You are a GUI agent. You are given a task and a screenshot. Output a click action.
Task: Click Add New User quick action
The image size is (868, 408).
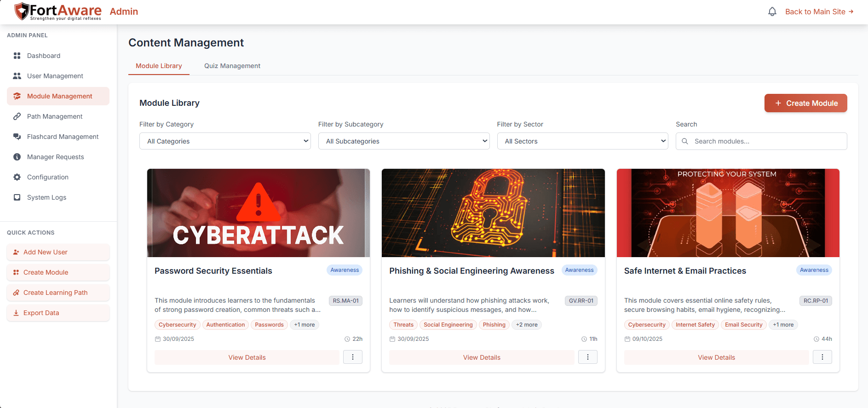58,252
